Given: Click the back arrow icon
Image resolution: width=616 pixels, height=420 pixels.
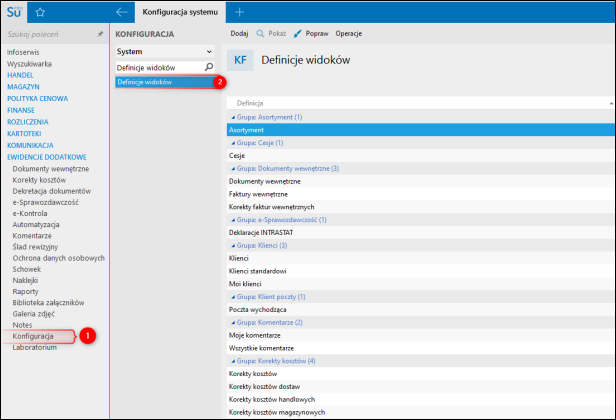Looking at the screenshot, I should 121,12.
